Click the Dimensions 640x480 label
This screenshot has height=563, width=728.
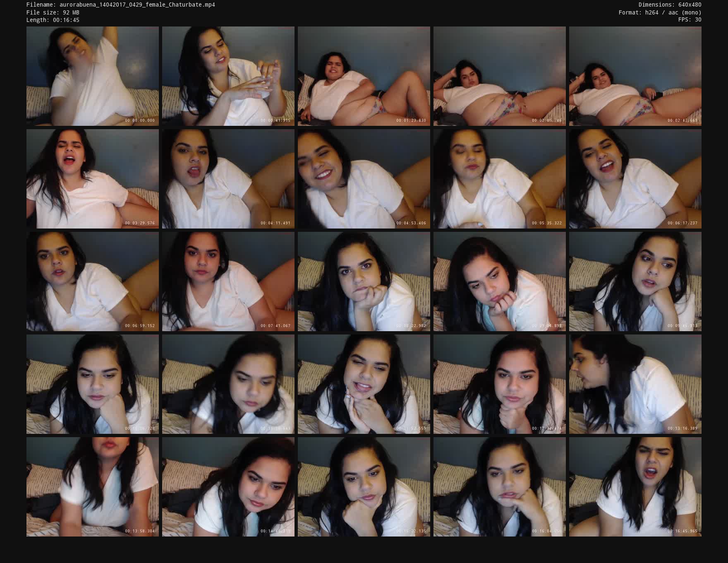pos(670,5)
